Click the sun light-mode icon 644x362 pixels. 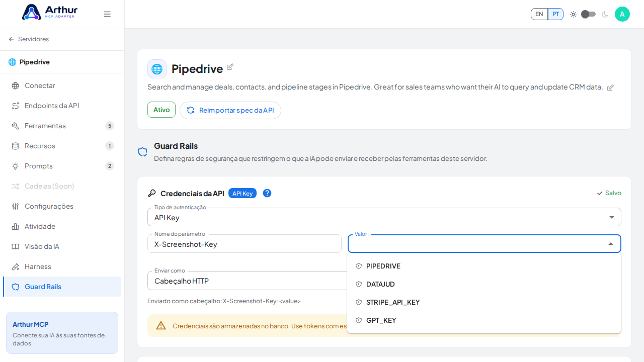click(x=573, y=14)
